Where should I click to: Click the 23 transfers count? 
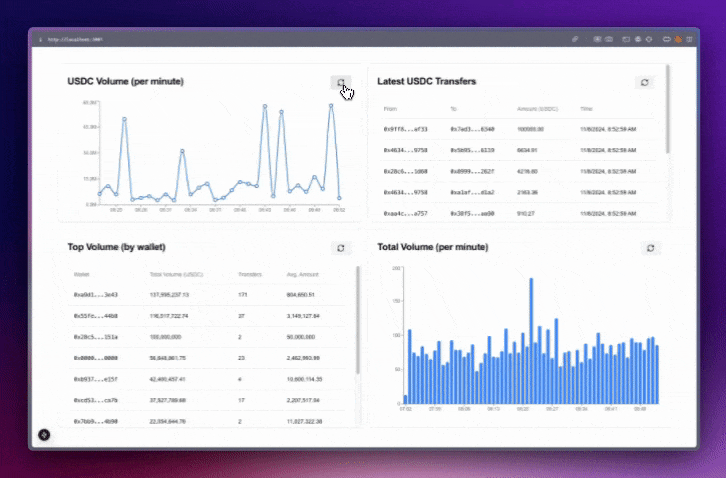(x=241, y=358)
